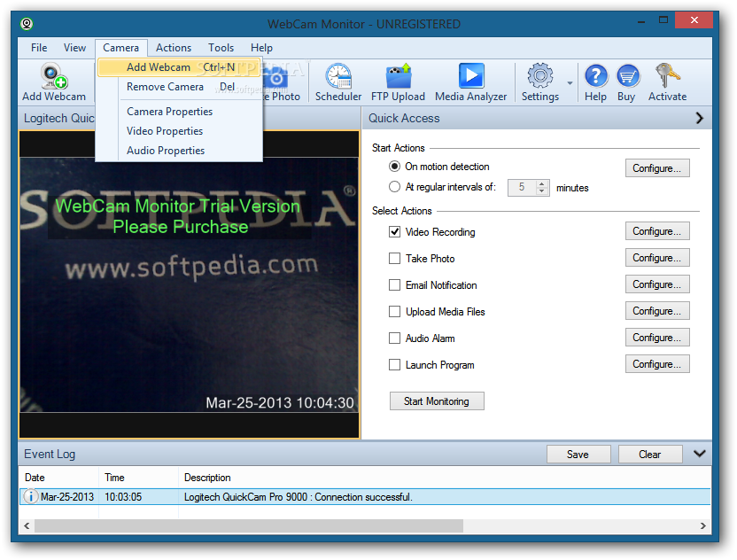Open the dropdown arrow next to Settings
Viewport: 737px width, 560px height.
pyautogui.click(x=570, y=83)
